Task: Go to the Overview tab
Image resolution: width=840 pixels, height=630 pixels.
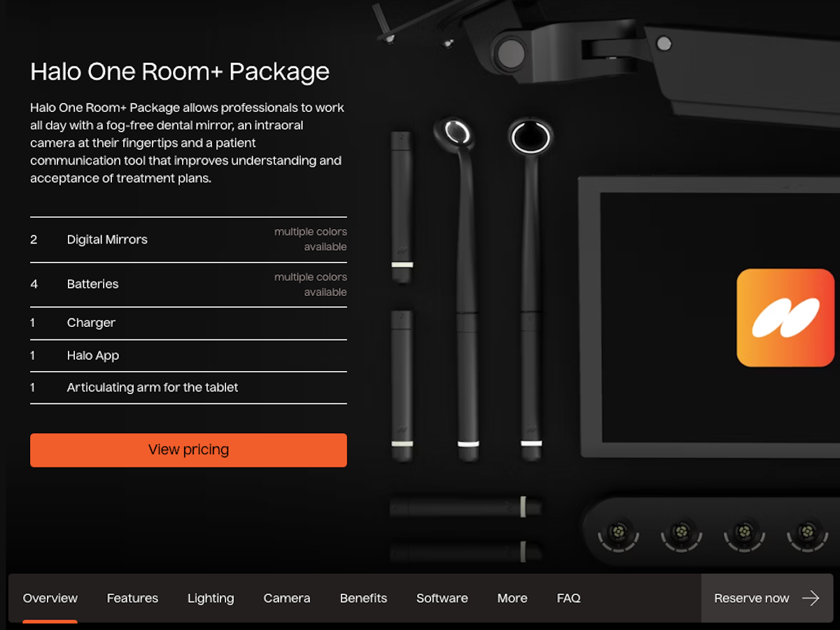Action: 50,598
